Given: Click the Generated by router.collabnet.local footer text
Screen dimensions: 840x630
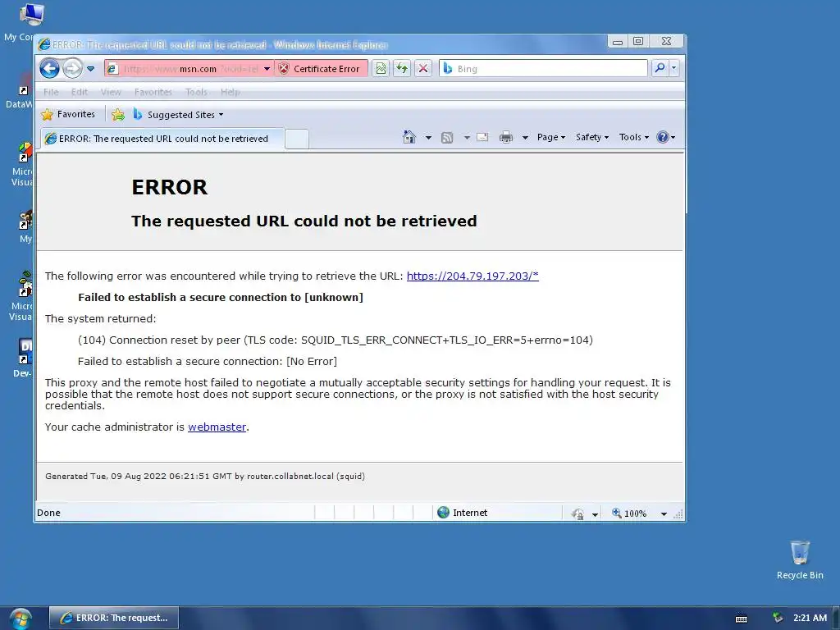Looking at the screenshot, I should point(205,477).
